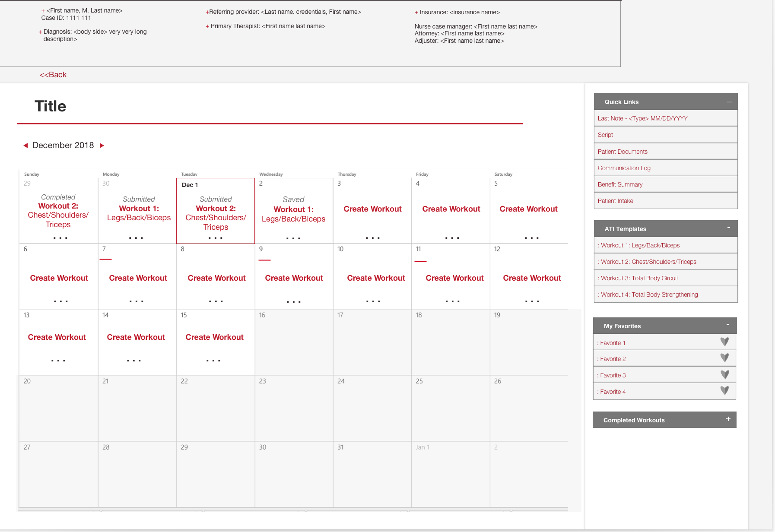Viewport: 775px width, 532px height.
Task: Open more options dots on Thursday 3
Action: [x=373, y=238]
